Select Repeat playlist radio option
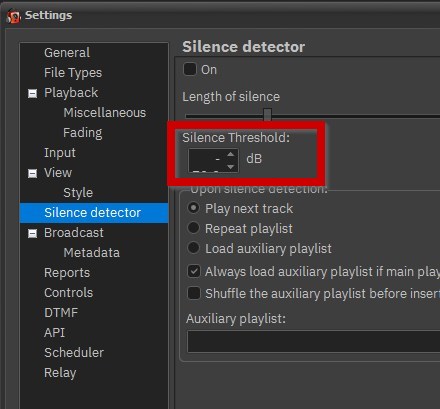440x409 pixels. click(193, 228)
